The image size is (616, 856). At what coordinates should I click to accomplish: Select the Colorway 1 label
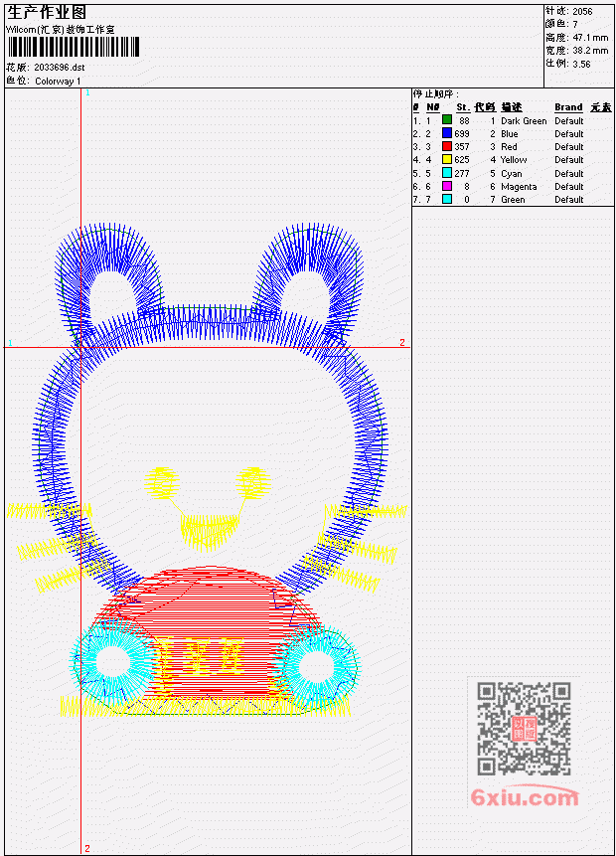tap(58, 82)
